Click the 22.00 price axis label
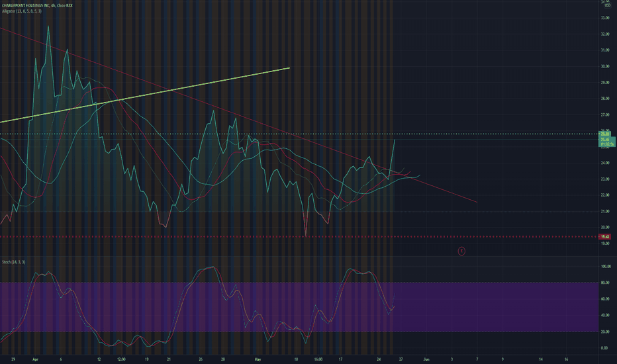This screenshot has width=617, height=364. coord(605,195)
